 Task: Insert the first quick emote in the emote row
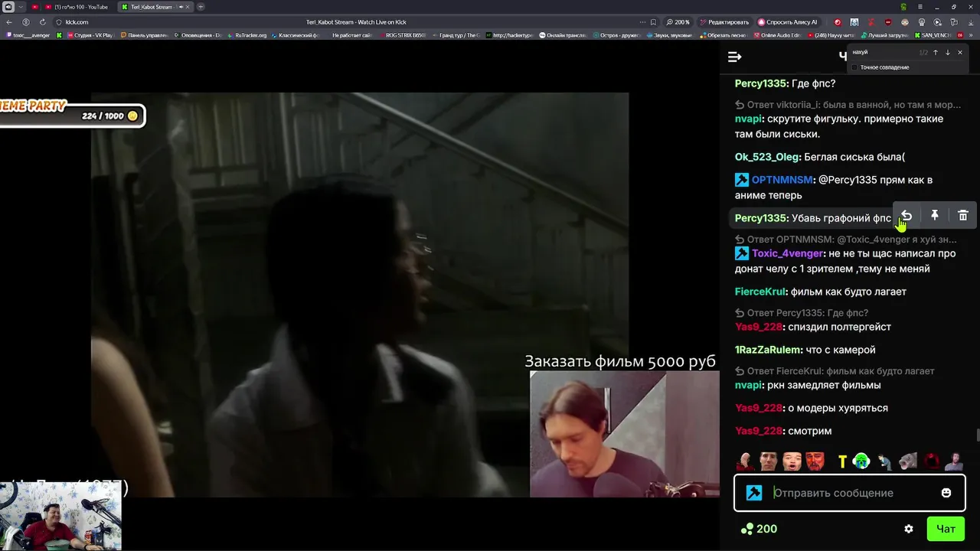(x=745, y=461)
